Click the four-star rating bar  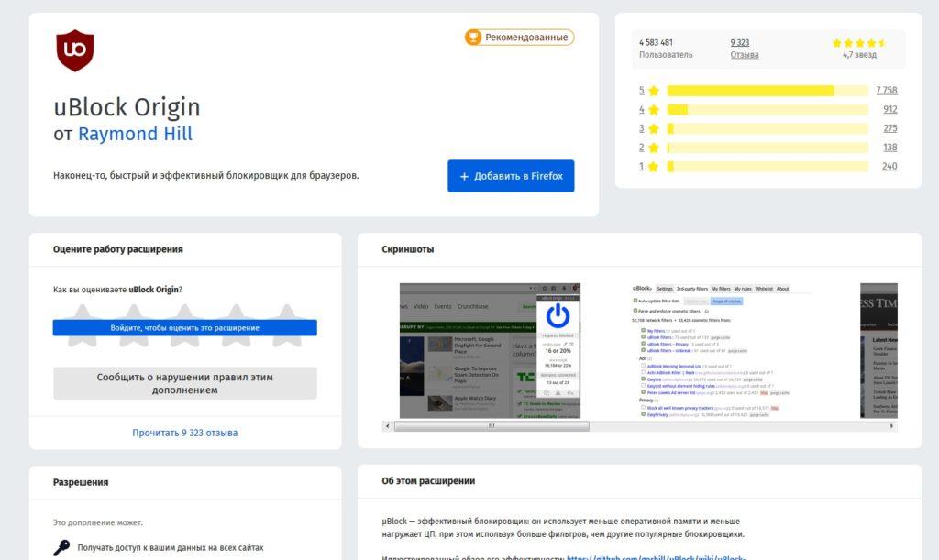point(768,109)
